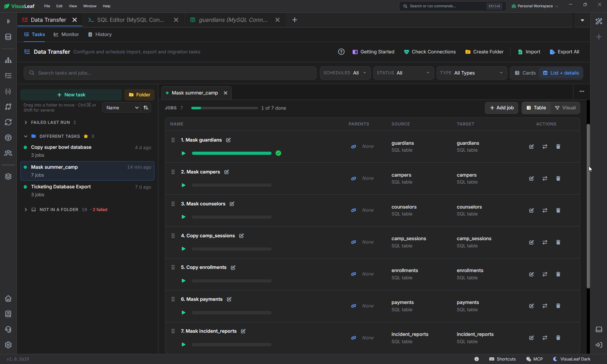Screen dimensions: 607x364
Task: Open the database connections sidebar icon
Action: click(x=8, y=37)
